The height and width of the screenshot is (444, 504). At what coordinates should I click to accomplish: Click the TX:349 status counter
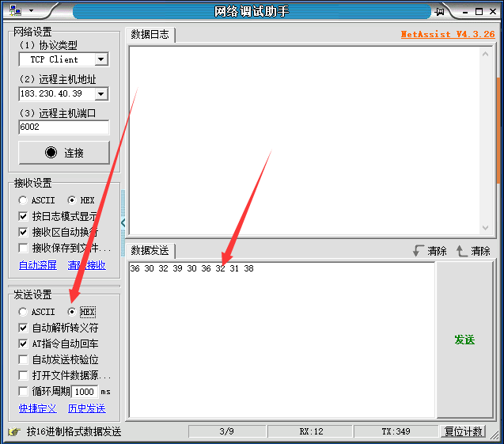(396, 431)
